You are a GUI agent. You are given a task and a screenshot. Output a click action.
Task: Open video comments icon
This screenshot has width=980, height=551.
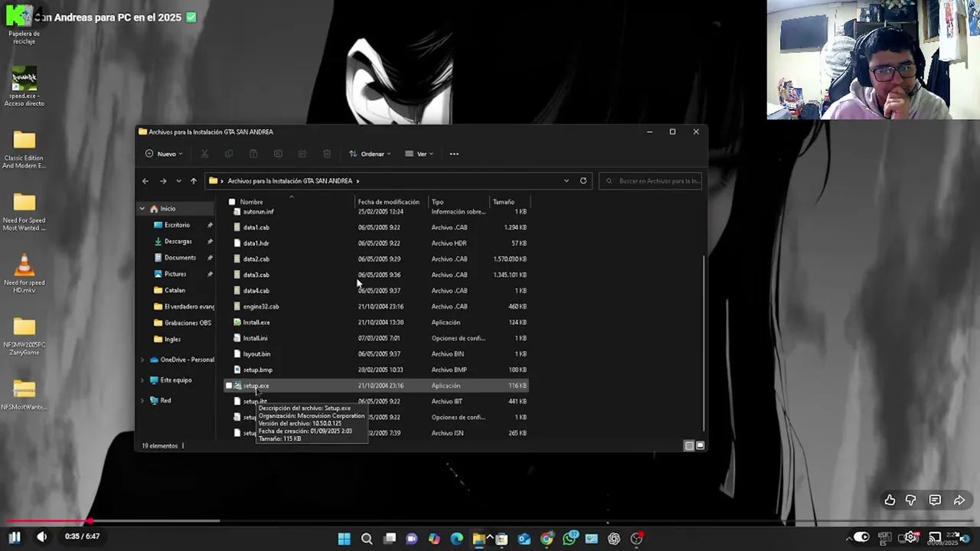click(935, 500)
